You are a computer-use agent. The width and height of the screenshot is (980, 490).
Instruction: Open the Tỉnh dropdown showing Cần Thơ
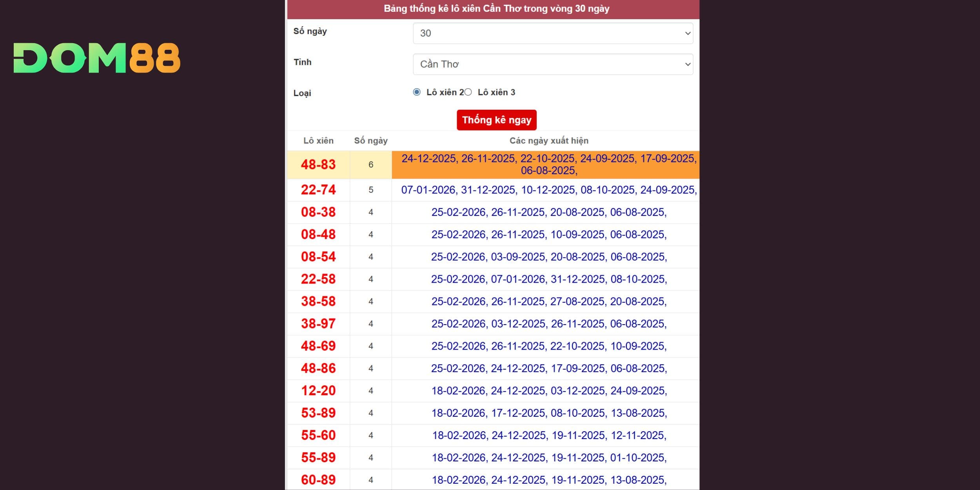(x=553, y=64)
